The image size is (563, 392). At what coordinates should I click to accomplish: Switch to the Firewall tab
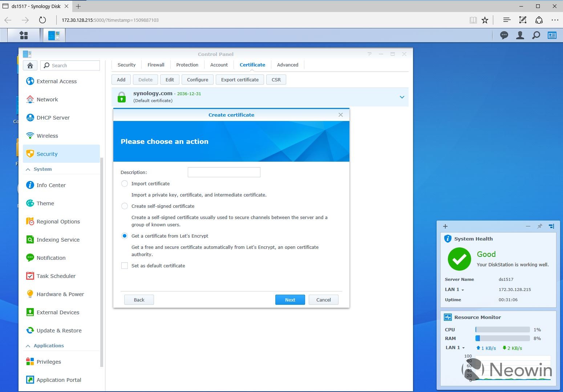(156, 65)
